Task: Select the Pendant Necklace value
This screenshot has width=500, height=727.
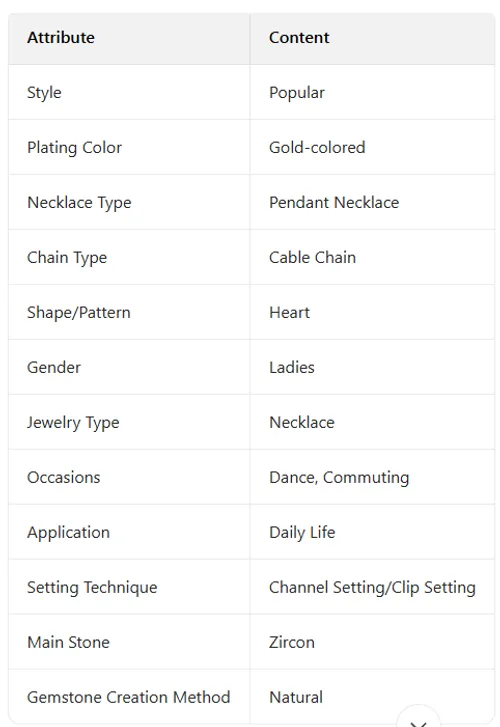Action: click(334, 203)
